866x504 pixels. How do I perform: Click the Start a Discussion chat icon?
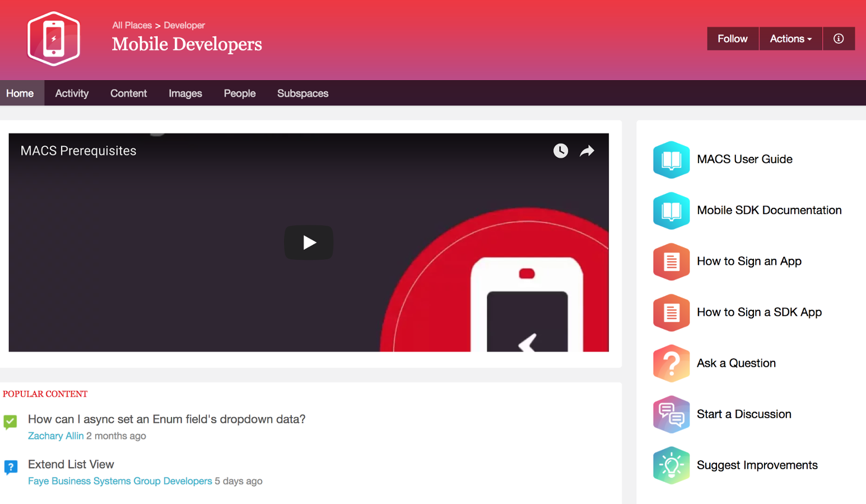coord(671,414)
